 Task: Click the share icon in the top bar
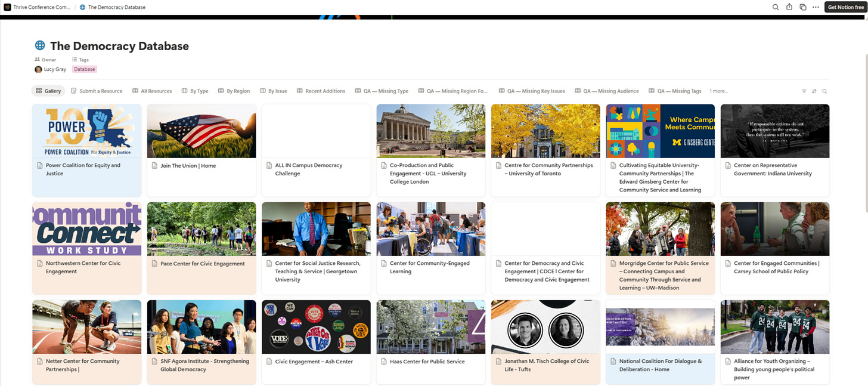[789, 7]
